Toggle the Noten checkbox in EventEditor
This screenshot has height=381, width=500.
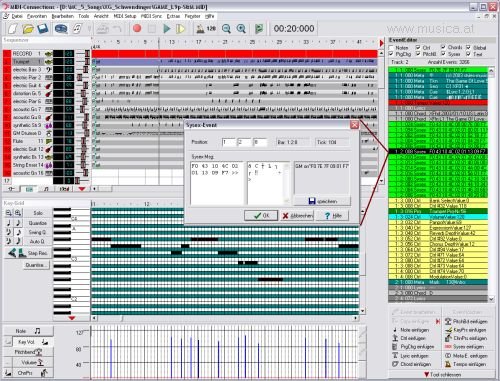tap(391, 48)
